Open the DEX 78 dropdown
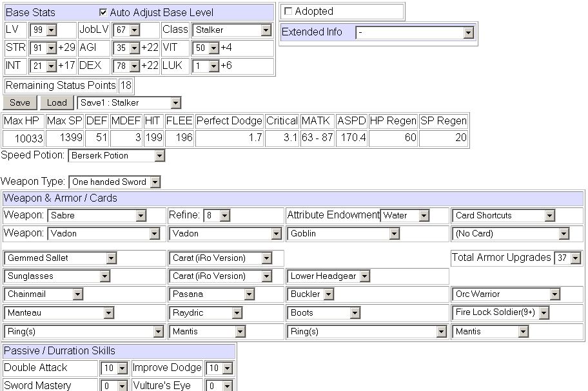This screenshot has height=391, width=588. (x=126, y=66)
